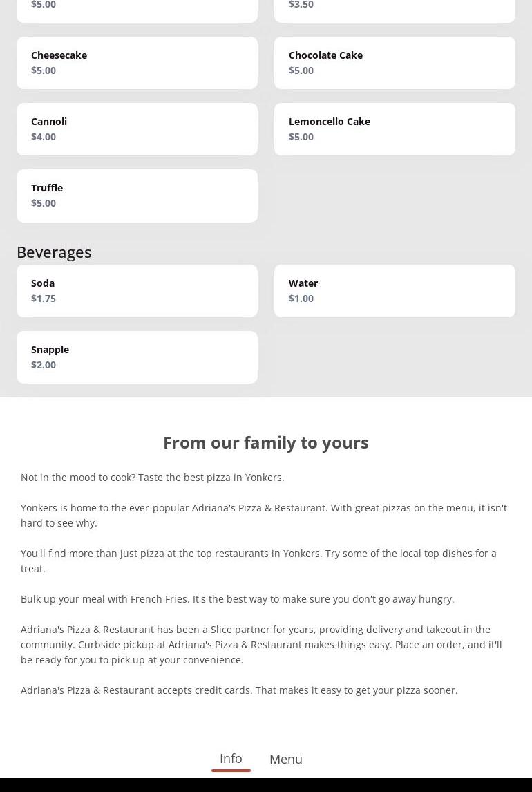Viewport: 532px width, 792px height.
Task: Click the 'From our family to yours' heading
Action: pos(266,442)
